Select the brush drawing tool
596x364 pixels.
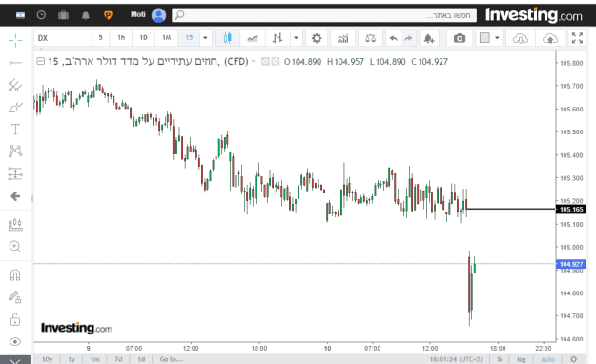pyautogui.click(x=15, y=108)
